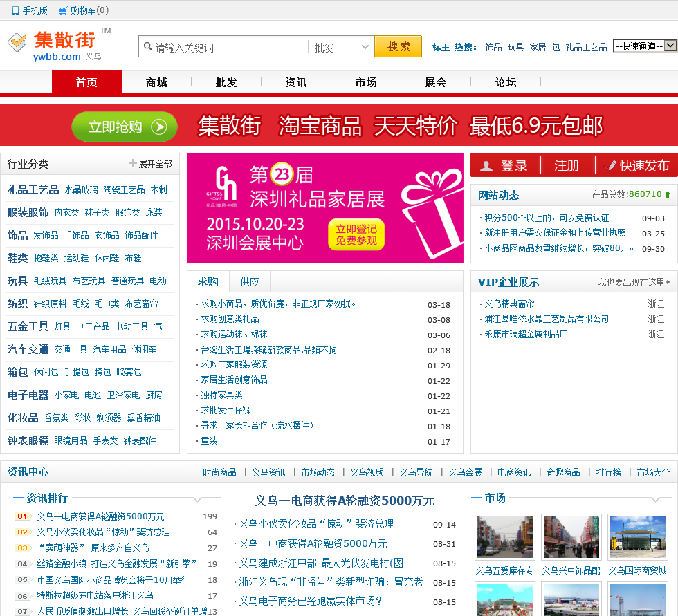Open ranked article 特斯拉超级充电站落户浙江义乌
Image resolution: width=678 pixels, height=616 pixels.
(x=95, y=596)
